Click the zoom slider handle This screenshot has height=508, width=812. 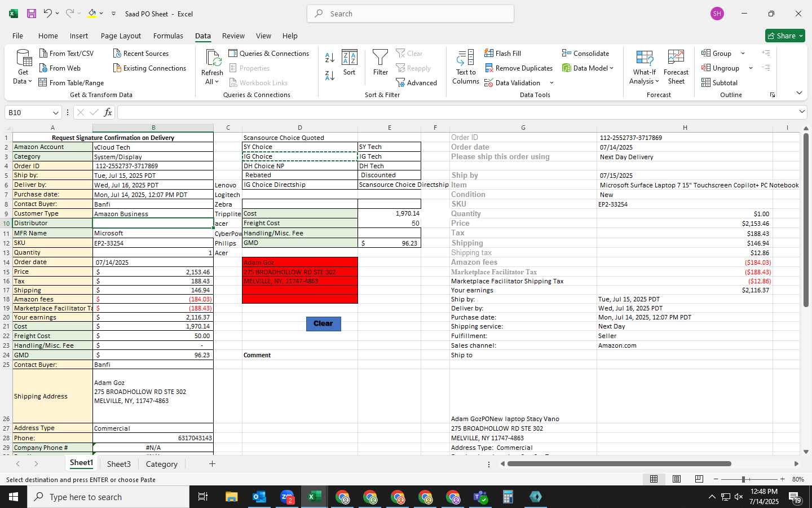(743, 479)
